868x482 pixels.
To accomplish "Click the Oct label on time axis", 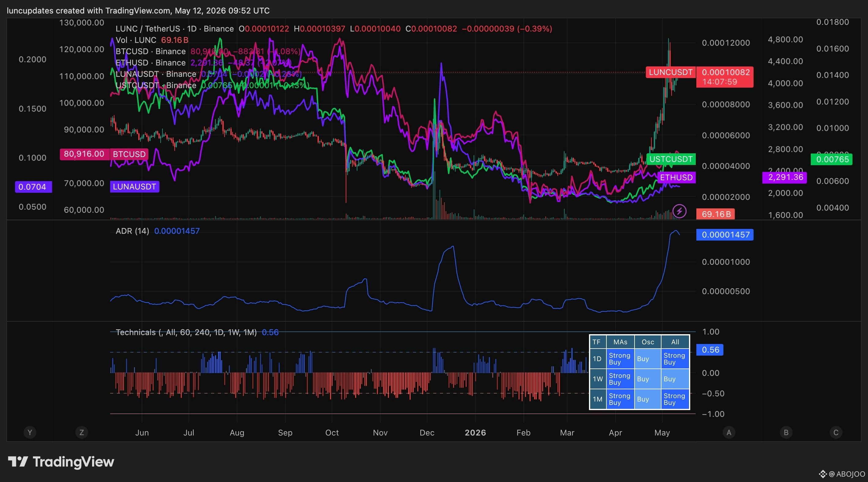I will tap(332, 432).
